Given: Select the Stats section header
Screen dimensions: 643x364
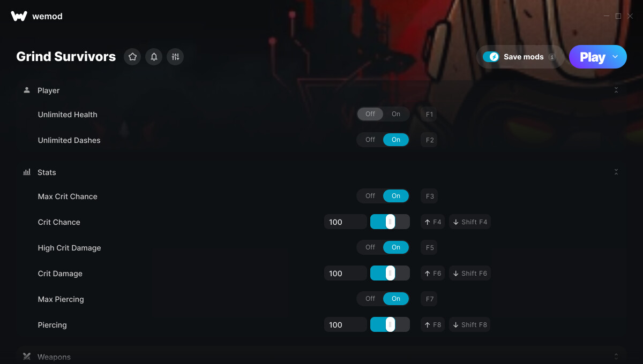Looking at the screenshot, I should click(322, 172).
